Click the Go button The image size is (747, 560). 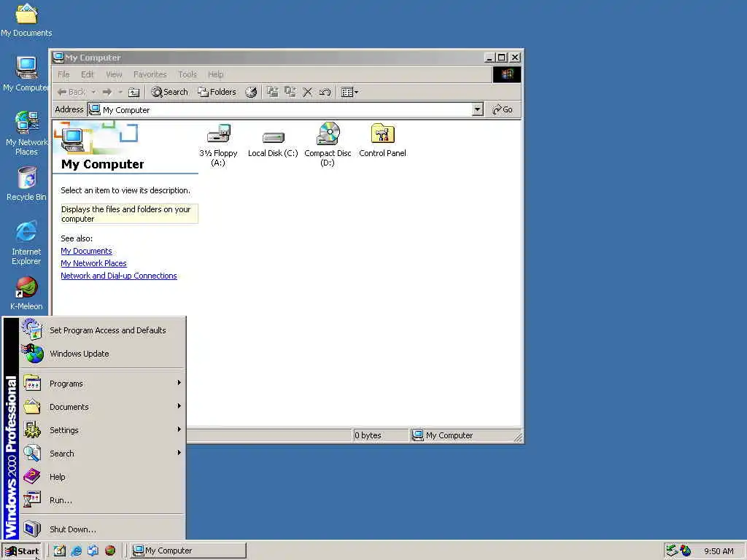tap(503, 109)
